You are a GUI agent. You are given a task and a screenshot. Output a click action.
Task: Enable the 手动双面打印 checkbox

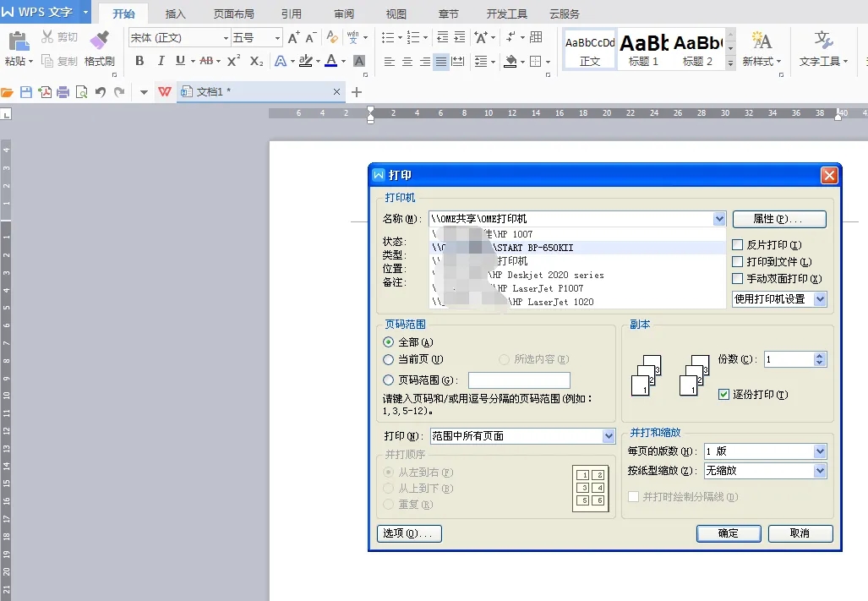pos(737,278)
